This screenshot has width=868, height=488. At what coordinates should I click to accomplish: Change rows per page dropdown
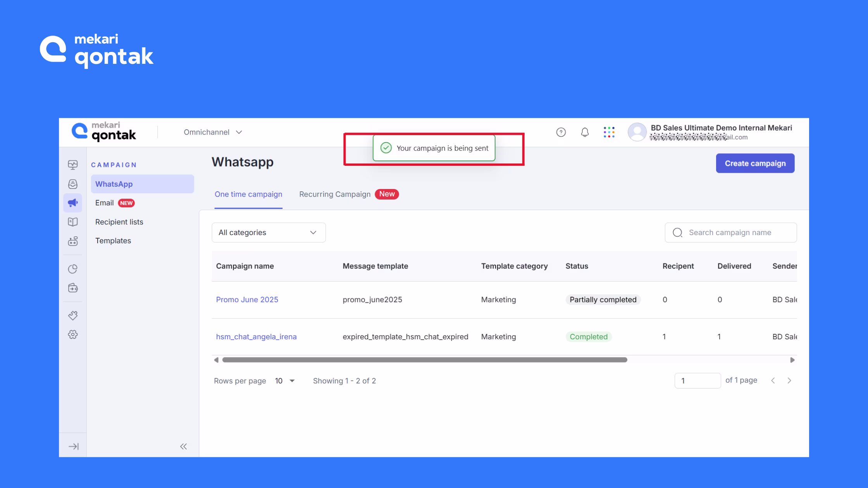[285, 381]
